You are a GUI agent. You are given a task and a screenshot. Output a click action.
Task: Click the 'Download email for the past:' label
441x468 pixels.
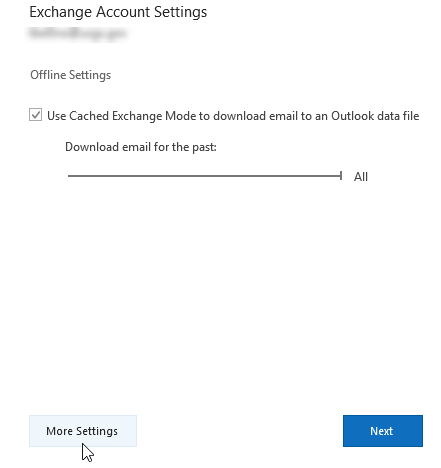(141, 147)
